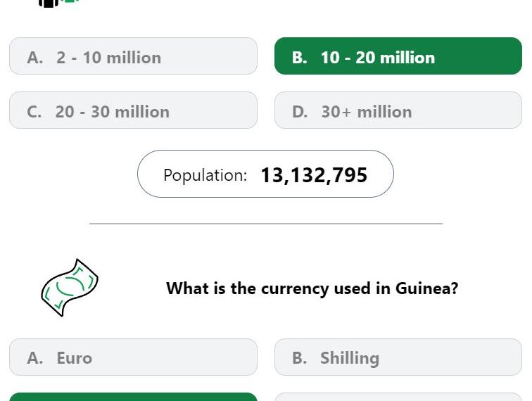Click the horizontal divider between the questions
532x401 pixels.
(266, 224)
